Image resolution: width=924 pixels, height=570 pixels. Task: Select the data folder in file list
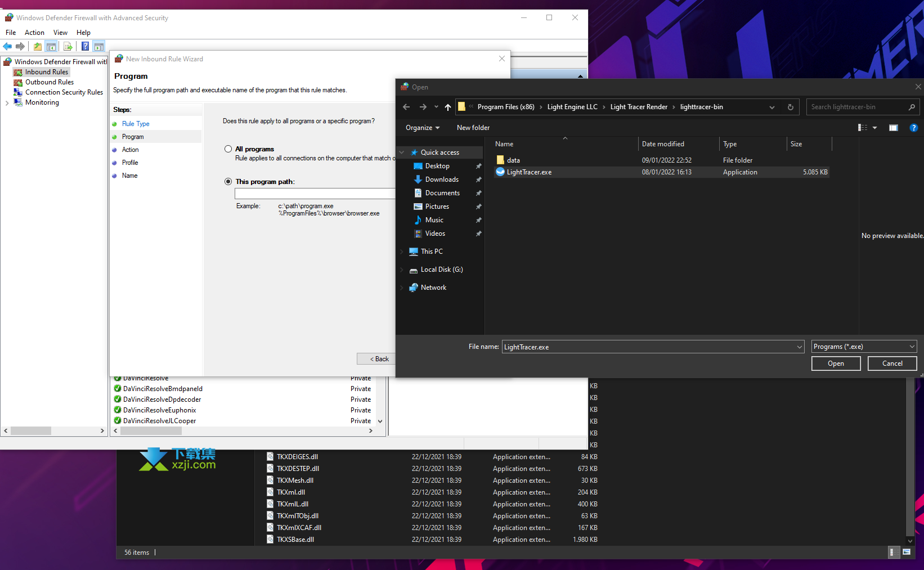[x=661, y=160]
